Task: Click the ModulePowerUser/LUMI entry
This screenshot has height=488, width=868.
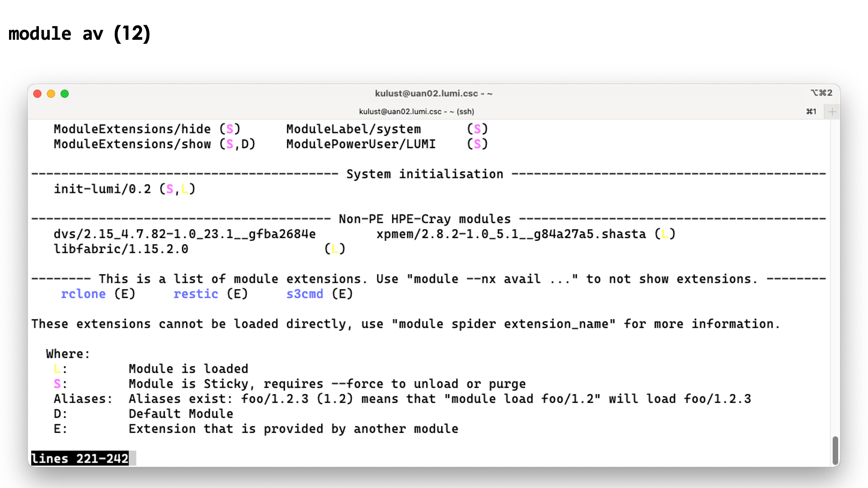Action: 361,144
